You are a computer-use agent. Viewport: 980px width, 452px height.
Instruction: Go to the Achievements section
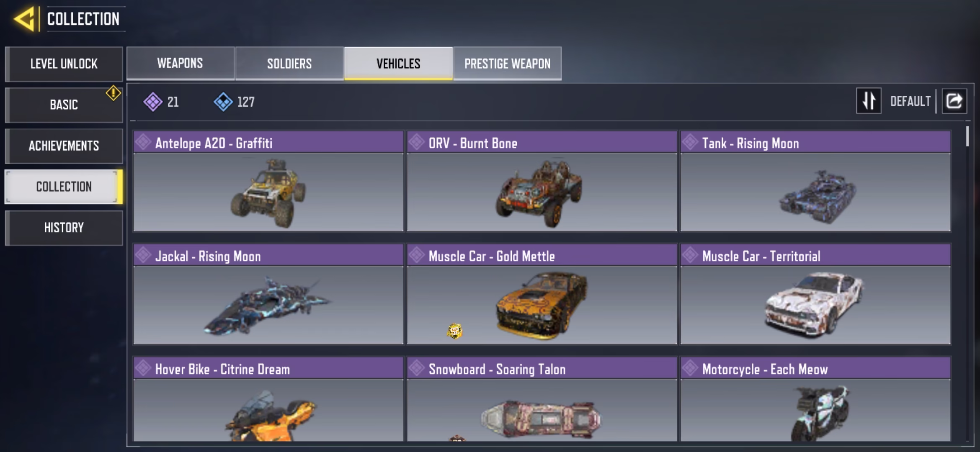(x=64, y=146)
